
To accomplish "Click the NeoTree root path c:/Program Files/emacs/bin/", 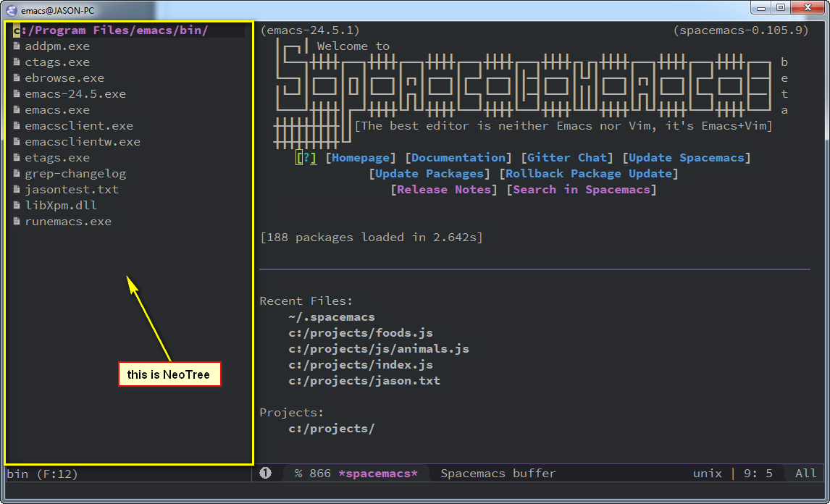I will (x=111, y=30).
